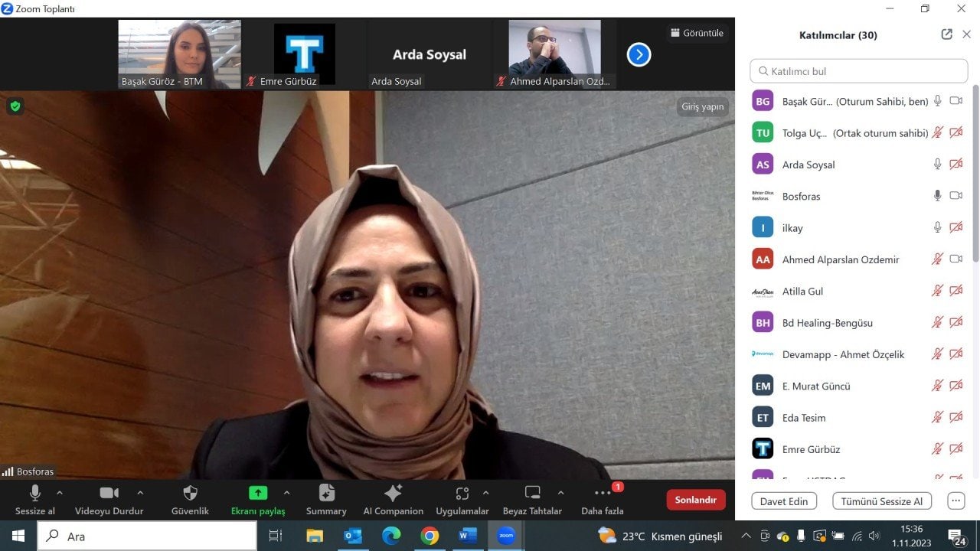Open the Görüntüle view menu

pyautogui.click(x=697, y=33)
